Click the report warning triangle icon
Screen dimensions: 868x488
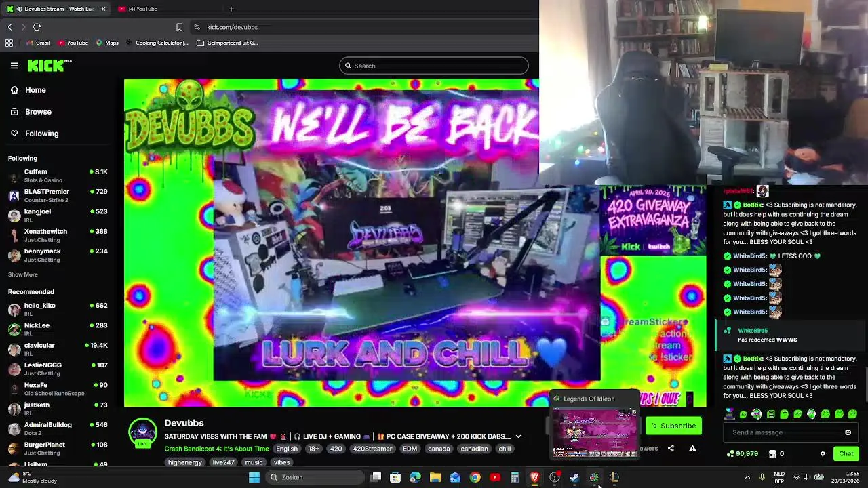pos(692,448)
